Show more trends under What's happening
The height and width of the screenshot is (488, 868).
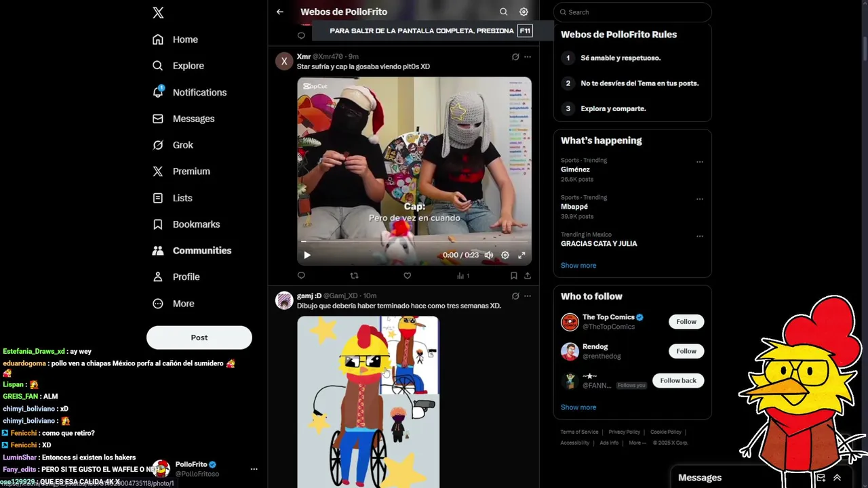coord(578,266)
